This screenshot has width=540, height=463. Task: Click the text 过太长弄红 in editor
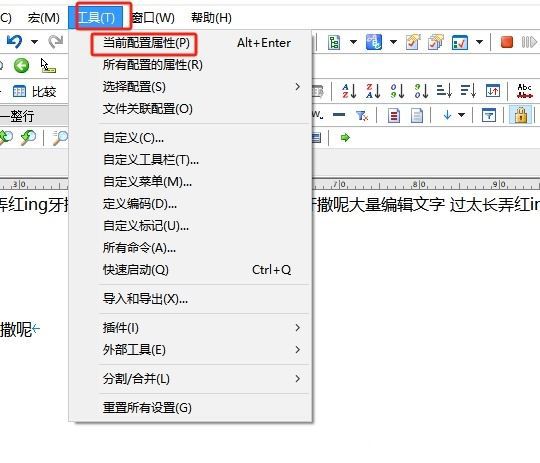point(489,205)
